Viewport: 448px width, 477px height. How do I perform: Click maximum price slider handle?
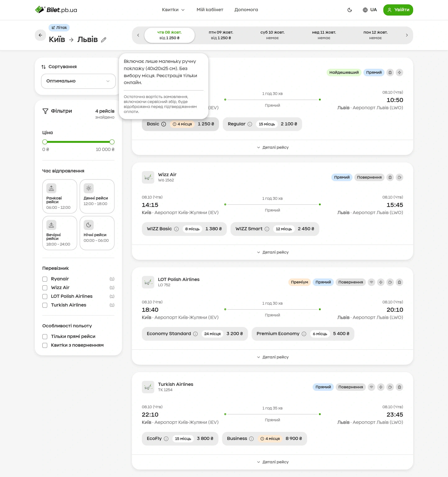point(112,142)
